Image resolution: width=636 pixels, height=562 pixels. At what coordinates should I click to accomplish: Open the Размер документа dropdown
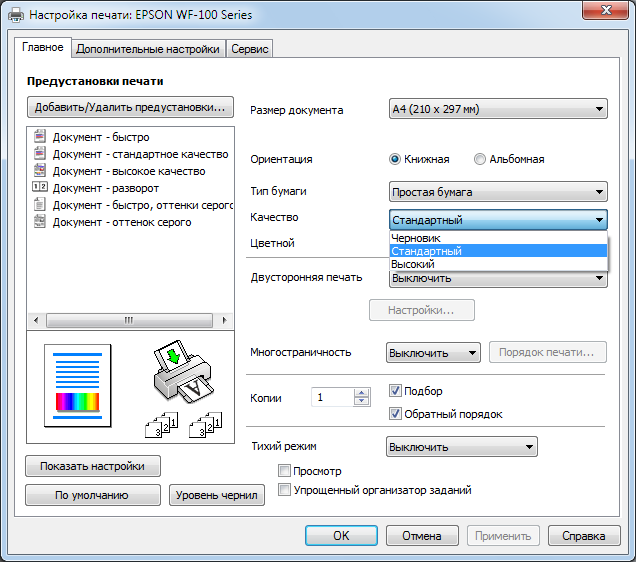498,109
